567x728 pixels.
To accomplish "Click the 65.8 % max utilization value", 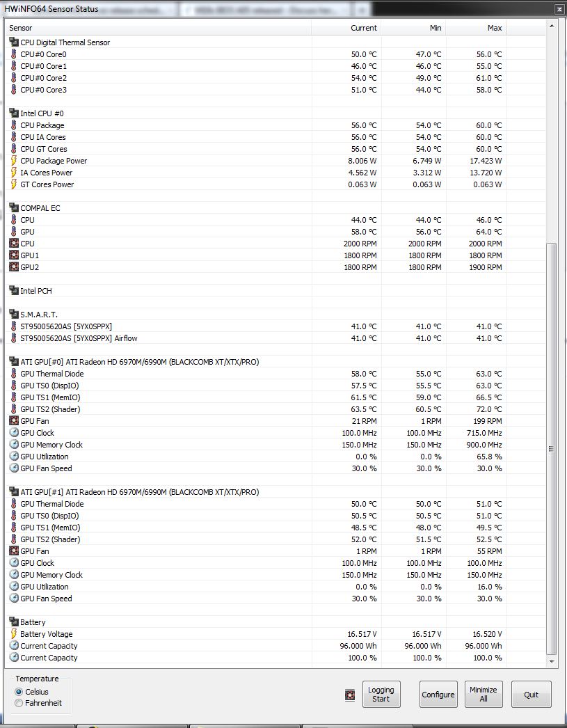I will click(x=490, y=457).
